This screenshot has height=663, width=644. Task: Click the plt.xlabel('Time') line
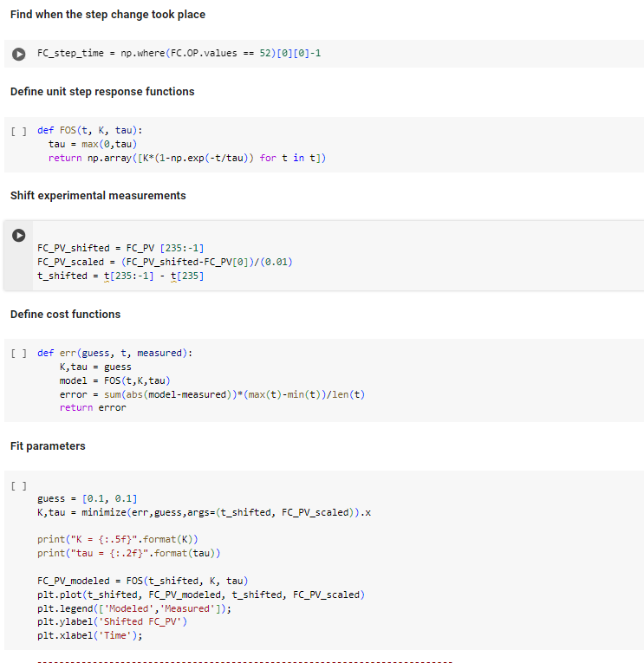[89, 636]
